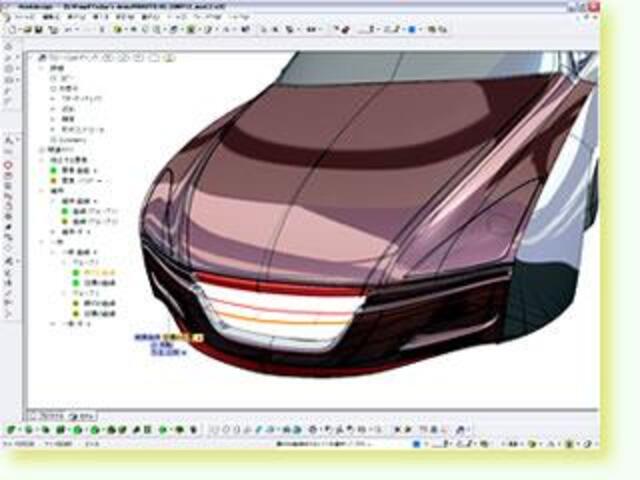
Task: Click the New file icon in top toolbar
Action: point(12,29)
